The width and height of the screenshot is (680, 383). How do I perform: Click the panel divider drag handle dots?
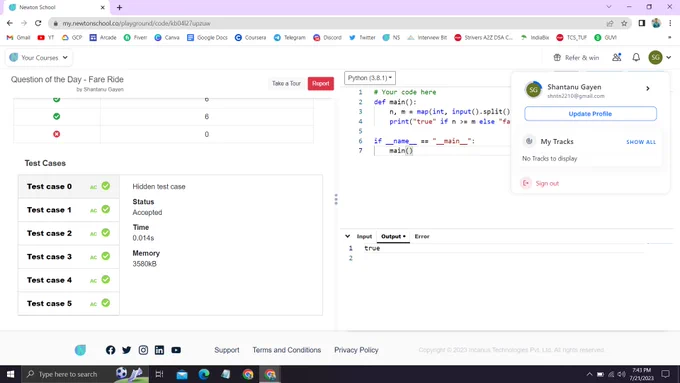tap(336, 200)
